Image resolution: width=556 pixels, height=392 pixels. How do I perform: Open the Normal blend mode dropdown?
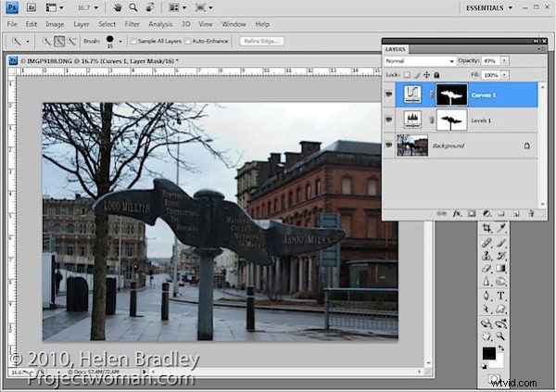coord(420,61)
